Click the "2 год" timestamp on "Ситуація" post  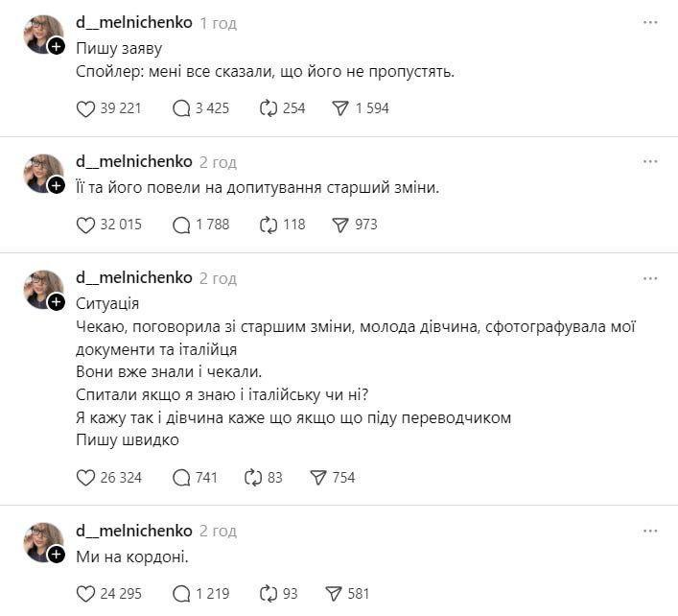219,278
